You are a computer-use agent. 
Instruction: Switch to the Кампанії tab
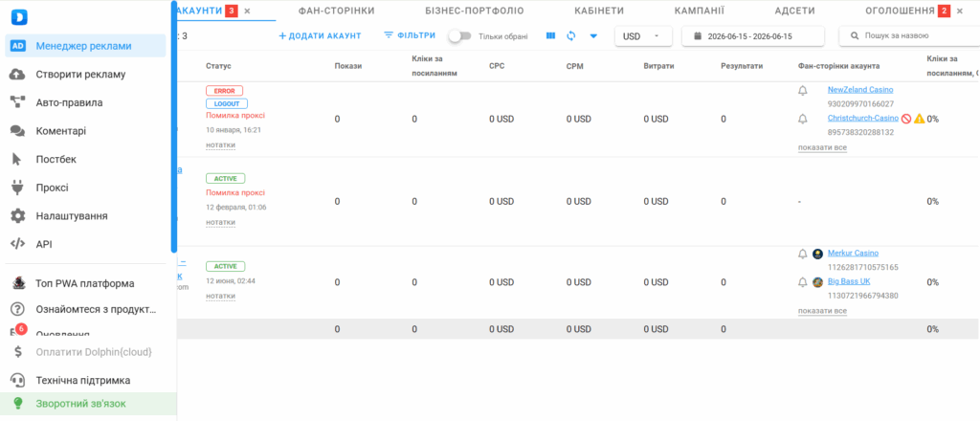pyautogui.click(x=700, y=11)
